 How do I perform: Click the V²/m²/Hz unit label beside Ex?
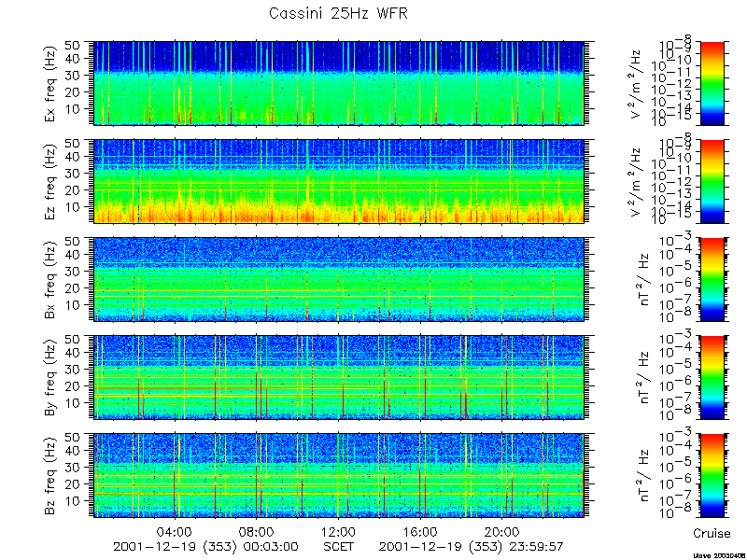[637, 83]
